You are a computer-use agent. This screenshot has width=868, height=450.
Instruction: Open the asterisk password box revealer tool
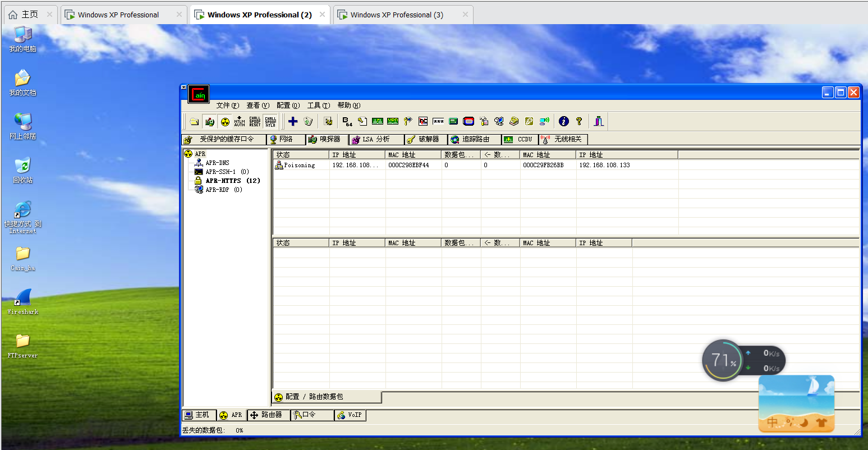[438, 121]
